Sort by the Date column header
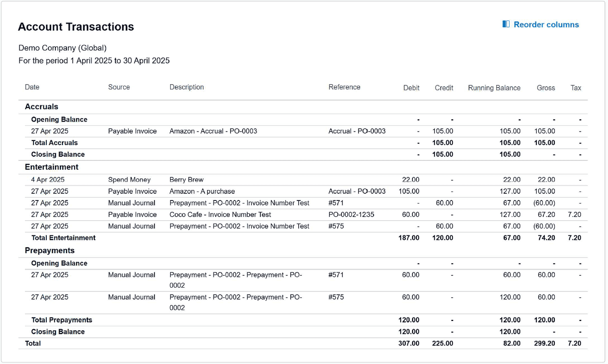 pos(32,87)
